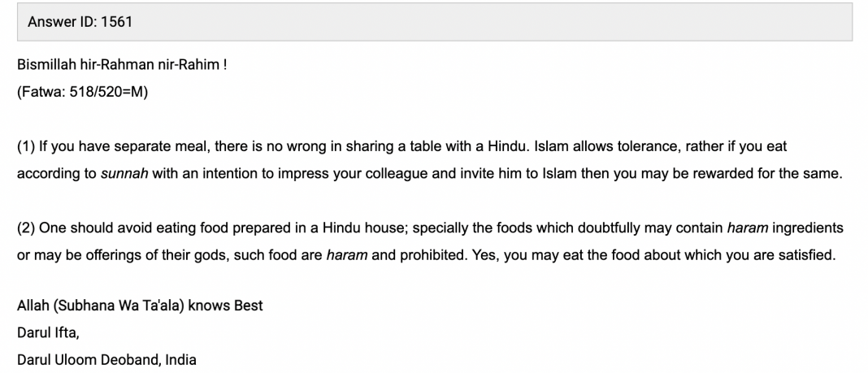The width and height of the screenshot is (868, 373).
Task: Click the Darul Uloom Deoband, India text
Action: coord(106,359)
